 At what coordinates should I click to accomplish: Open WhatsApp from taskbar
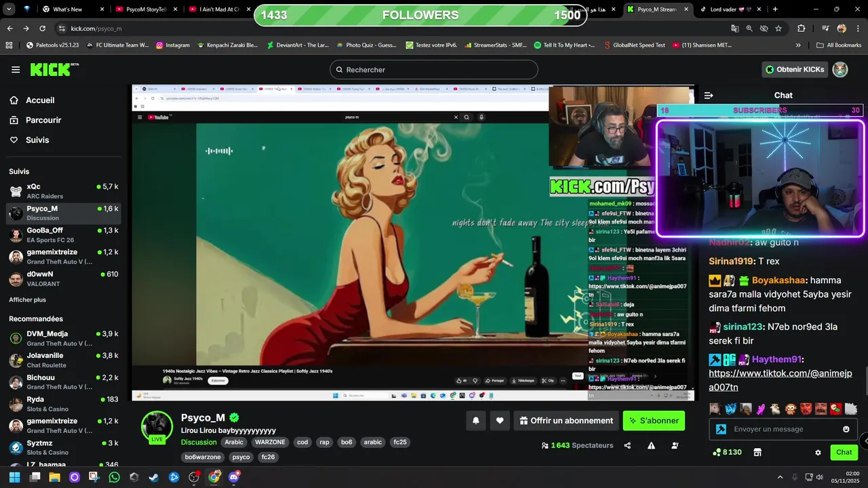point(114,477)
